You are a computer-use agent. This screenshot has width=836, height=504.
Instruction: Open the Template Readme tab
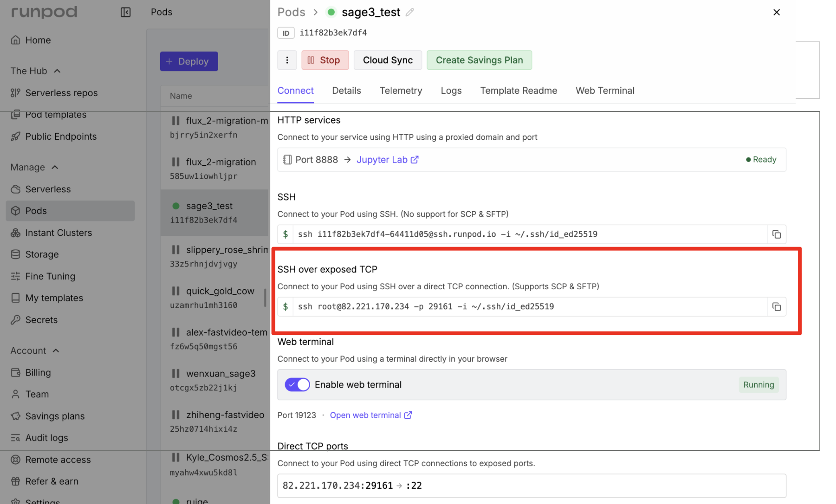518,90
